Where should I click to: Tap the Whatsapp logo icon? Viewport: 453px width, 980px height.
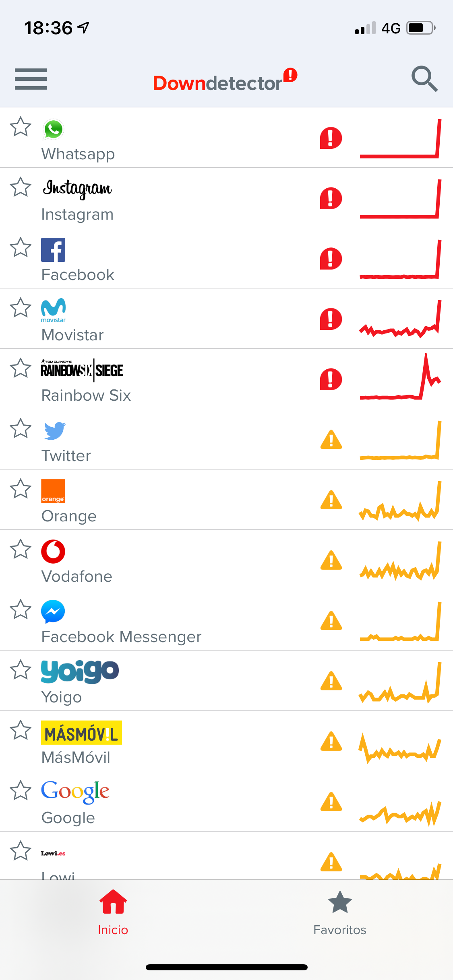click(x=53, y=130)
